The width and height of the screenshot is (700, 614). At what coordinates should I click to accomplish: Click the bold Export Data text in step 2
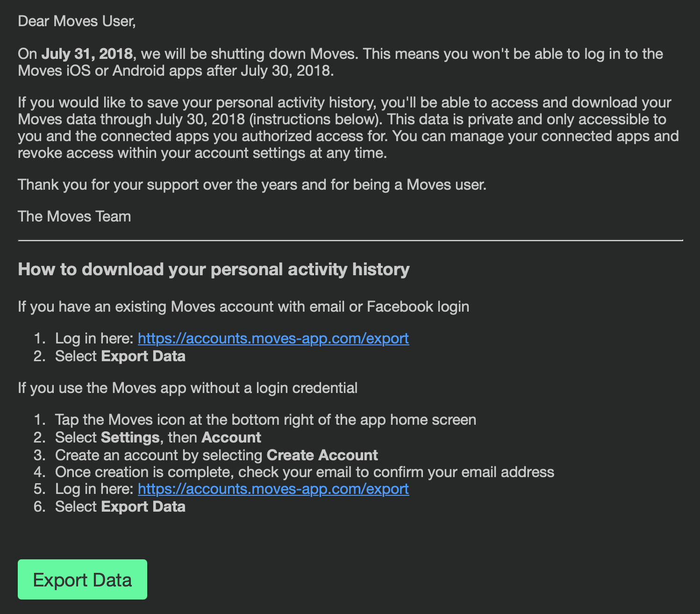pos(143,356)
